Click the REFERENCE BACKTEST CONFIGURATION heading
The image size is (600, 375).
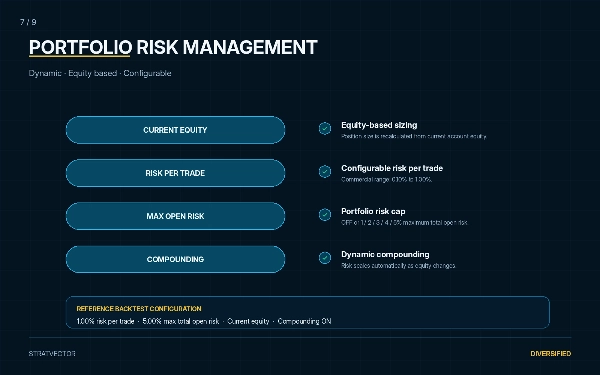pos(139,308)
